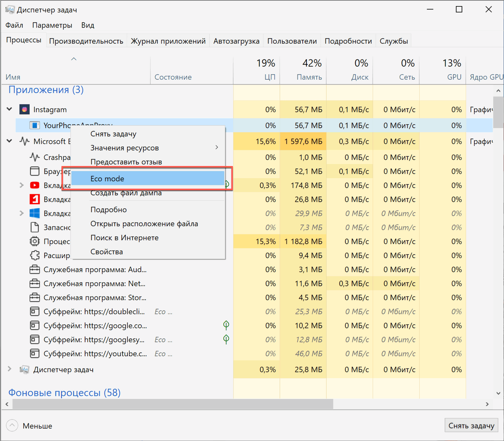Click the Task Manager icon in process list
Viewport: 504px width, 441px height.
25,370
